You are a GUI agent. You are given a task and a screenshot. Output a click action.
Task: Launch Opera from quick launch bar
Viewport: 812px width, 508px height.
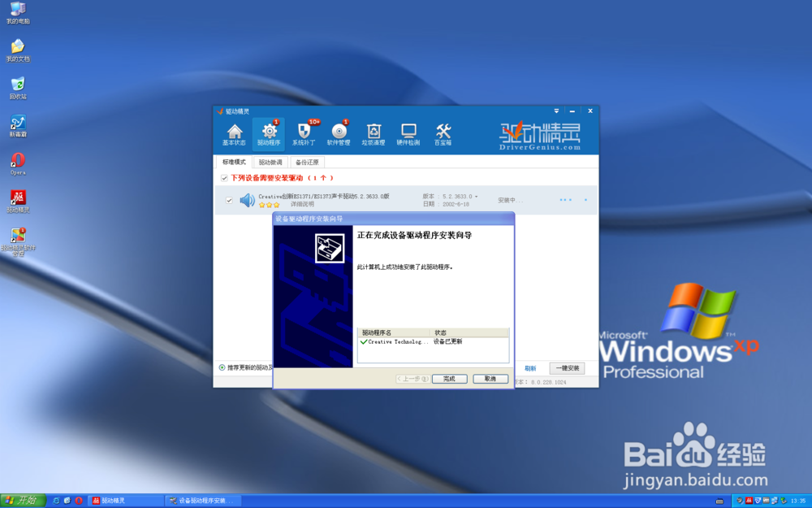79,501
